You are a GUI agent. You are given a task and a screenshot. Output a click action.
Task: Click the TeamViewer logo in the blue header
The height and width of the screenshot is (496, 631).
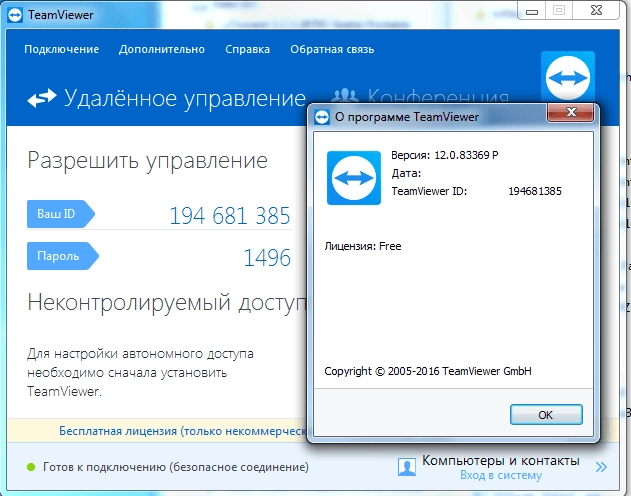pos(568,77)
